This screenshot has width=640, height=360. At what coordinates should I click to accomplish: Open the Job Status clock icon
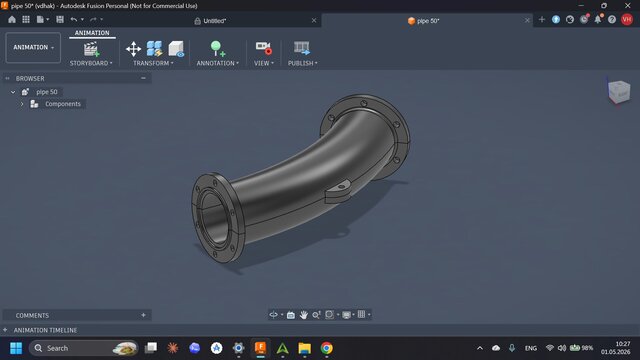coord(584,19)
